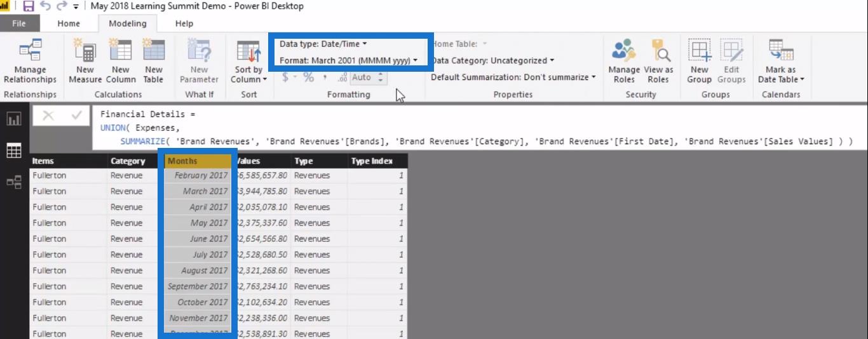Open Relationships model view in sidebar
The height and width of the screenshot is (339, 868).
(14, 182)
